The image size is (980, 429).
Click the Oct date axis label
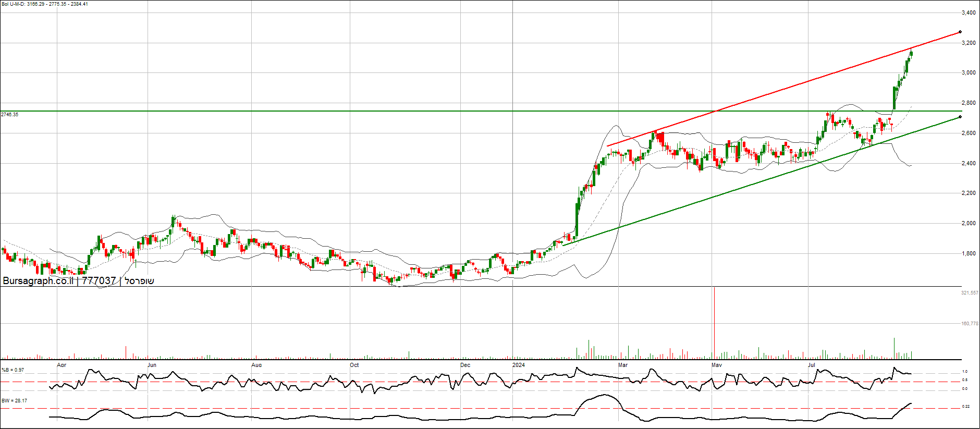(354, 365)
